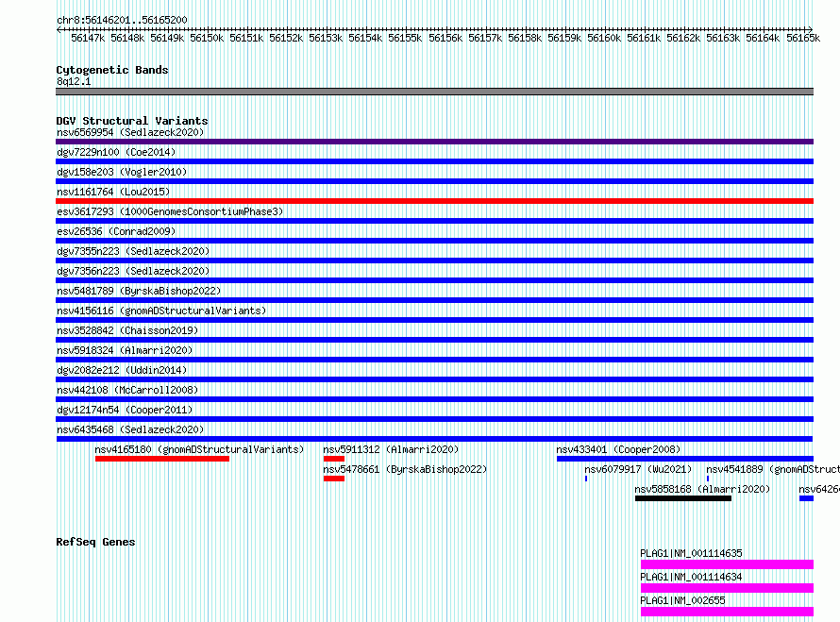Click the RefSeq Genes track heading
Viewport: 840px width, 622px height.
[95, 542]
